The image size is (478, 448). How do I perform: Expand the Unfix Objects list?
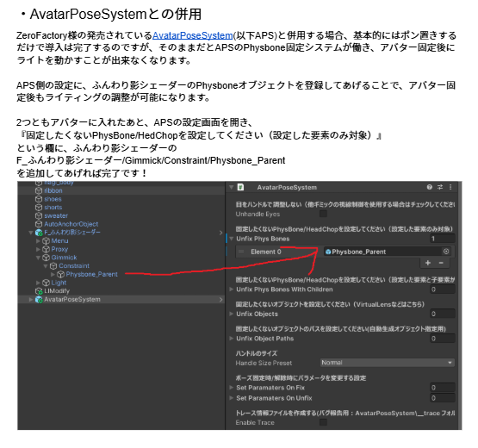pos(232,314)
